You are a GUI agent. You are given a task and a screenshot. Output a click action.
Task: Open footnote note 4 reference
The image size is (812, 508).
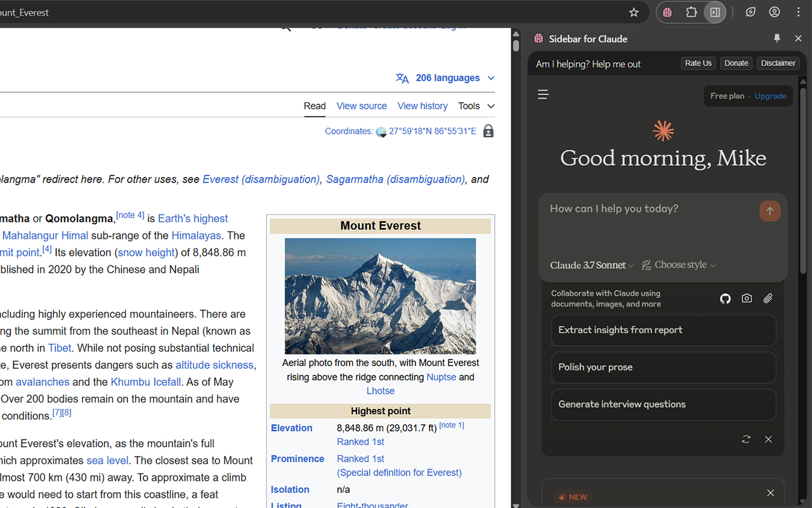click(x=130, y=215)
